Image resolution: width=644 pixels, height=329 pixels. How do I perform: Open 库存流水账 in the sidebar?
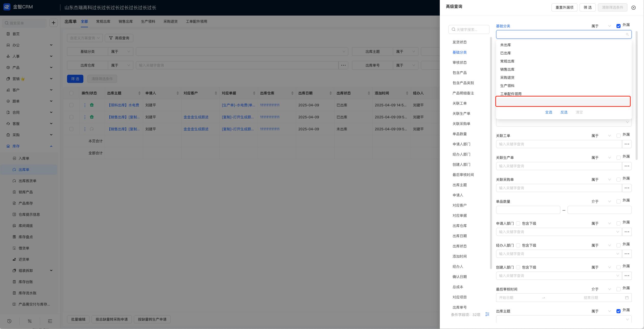tap(28, 293)
